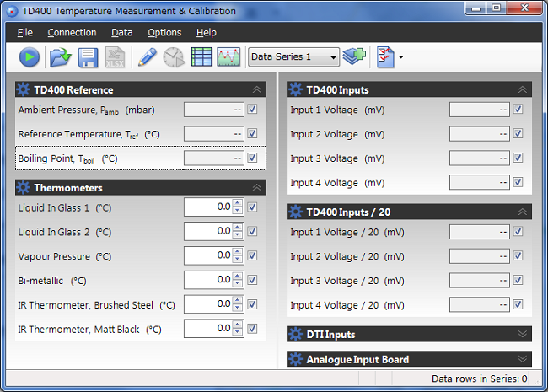Open the Options menu

point(164,33)
